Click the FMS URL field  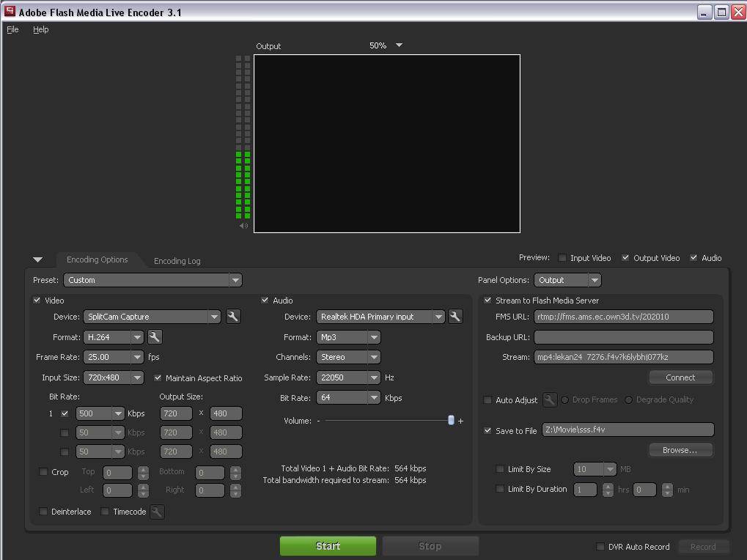[624, 317]
